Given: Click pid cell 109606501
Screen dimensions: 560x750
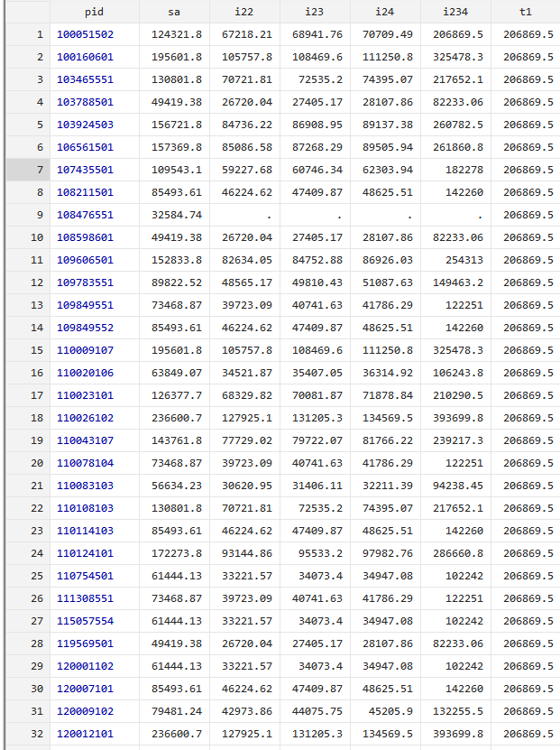Looking at the screenshot, I should [94, 260].
